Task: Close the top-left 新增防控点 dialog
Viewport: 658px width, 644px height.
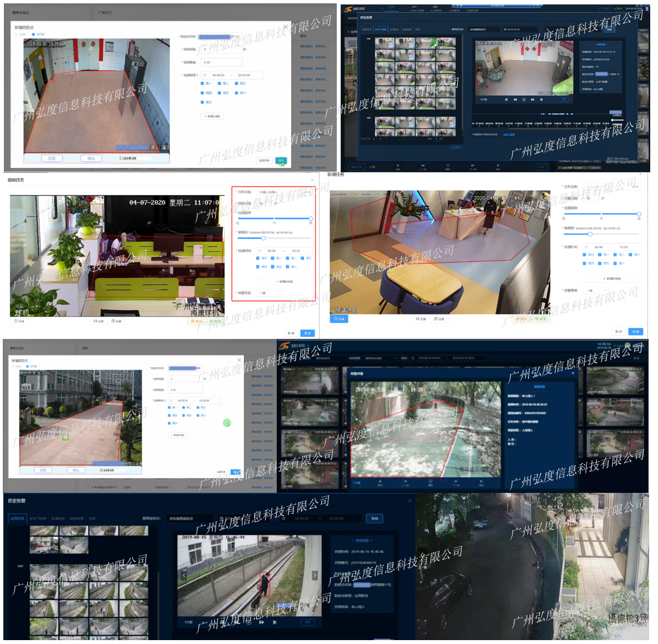Action: [x=286, y=27]
